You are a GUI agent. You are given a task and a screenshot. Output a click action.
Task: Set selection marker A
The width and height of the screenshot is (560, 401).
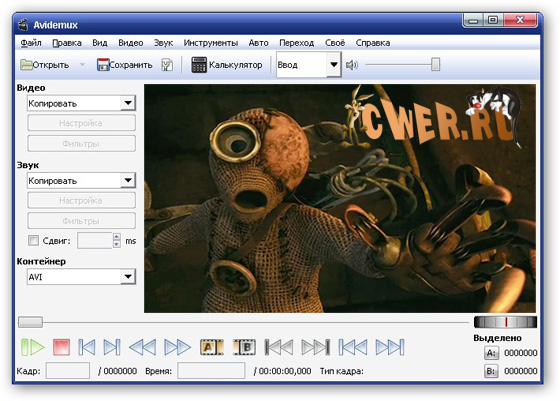(x=211, y=347)
